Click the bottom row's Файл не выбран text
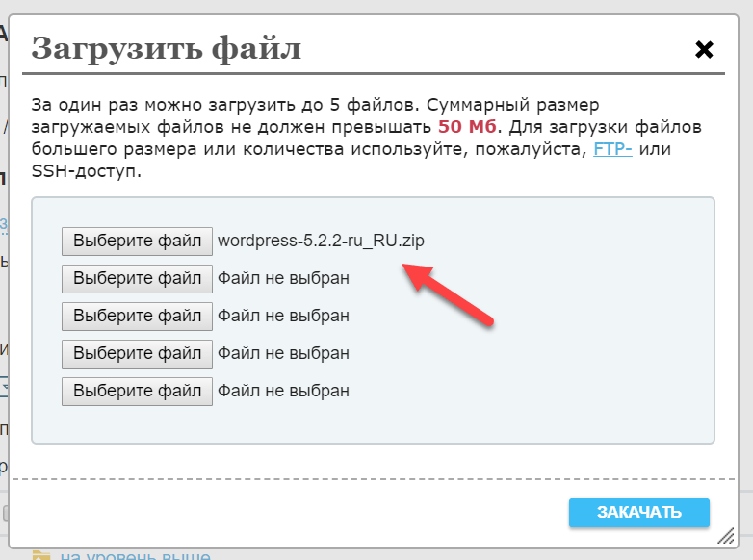The height and width of the screenshot is (560, 753). 283,391
